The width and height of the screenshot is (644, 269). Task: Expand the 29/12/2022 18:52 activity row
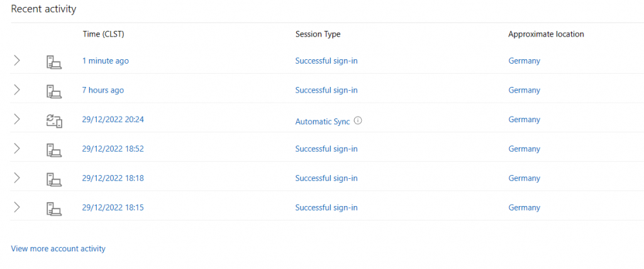[x=17, y=149]
